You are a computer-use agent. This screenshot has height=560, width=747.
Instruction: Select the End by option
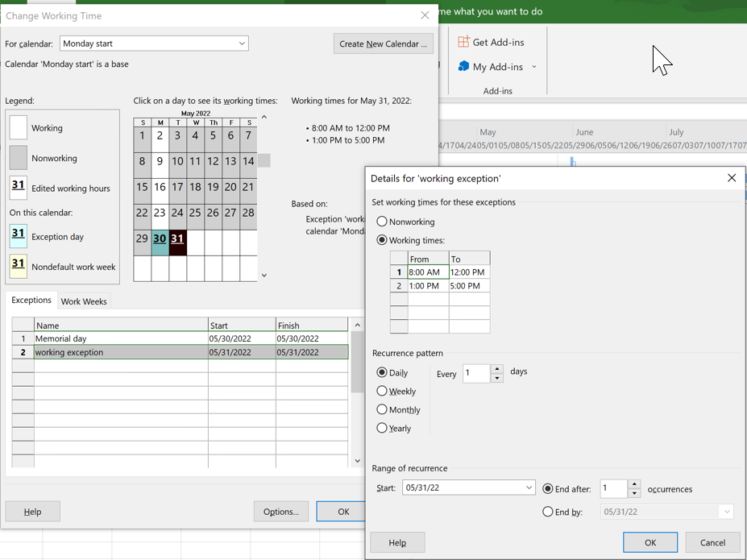[548, 512]
